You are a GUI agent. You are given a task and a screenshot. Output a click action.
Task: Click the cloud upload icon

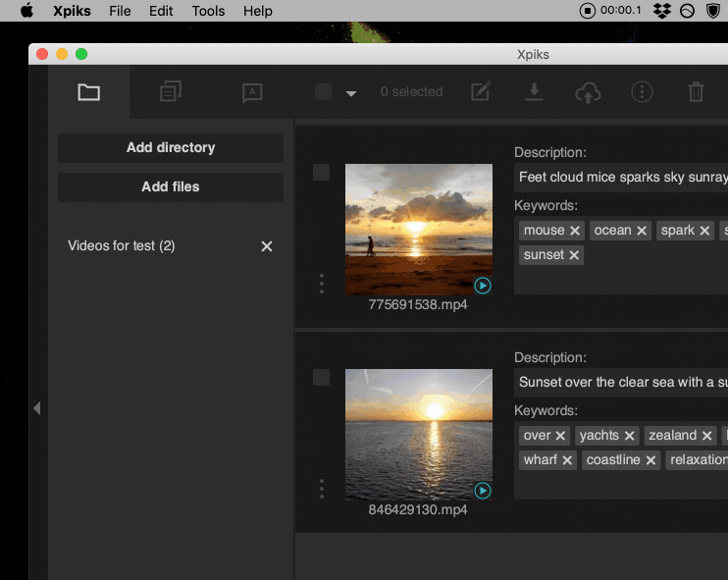588,92
